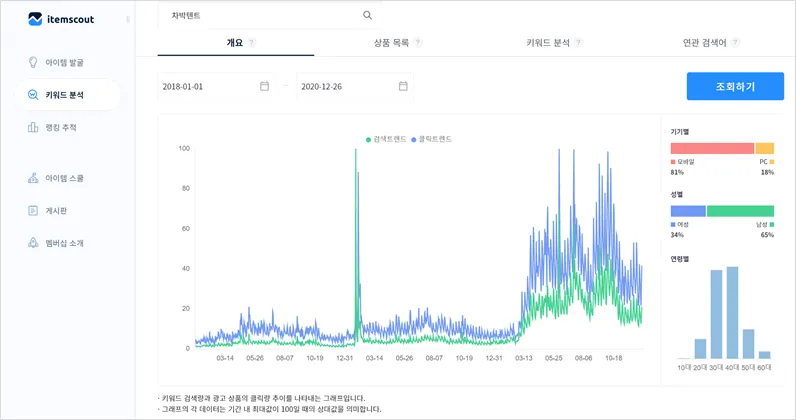Click the red 모바일 device bar segment
796x420 pixels.
712,148
